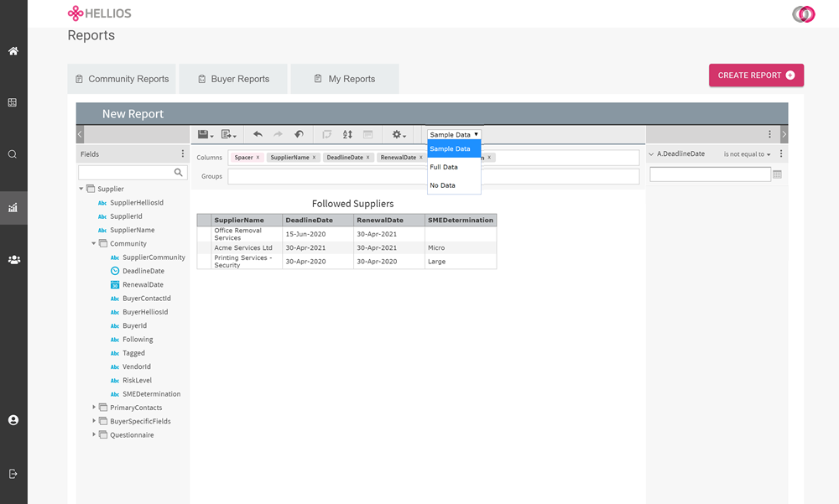This screenshot has height=504, width=839.
Task: Open the users group icon in sidebar
Action: pyautogui.click(x=14, y=259)
